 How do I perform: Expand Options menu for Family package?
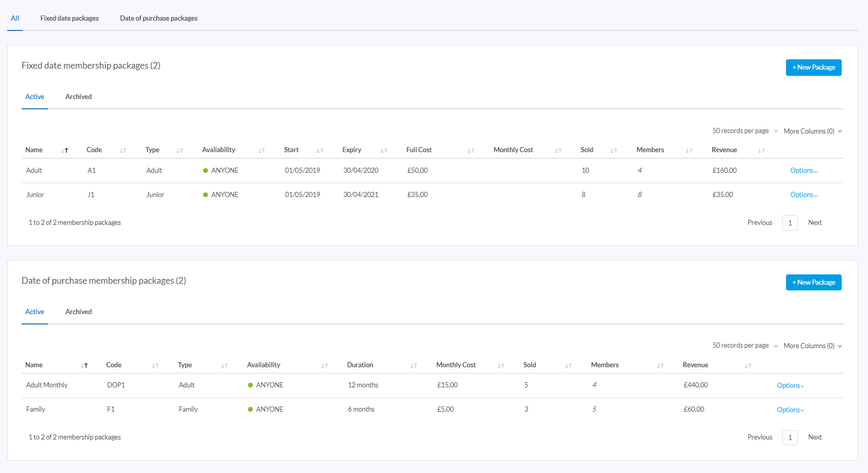(x=790, y=410)
